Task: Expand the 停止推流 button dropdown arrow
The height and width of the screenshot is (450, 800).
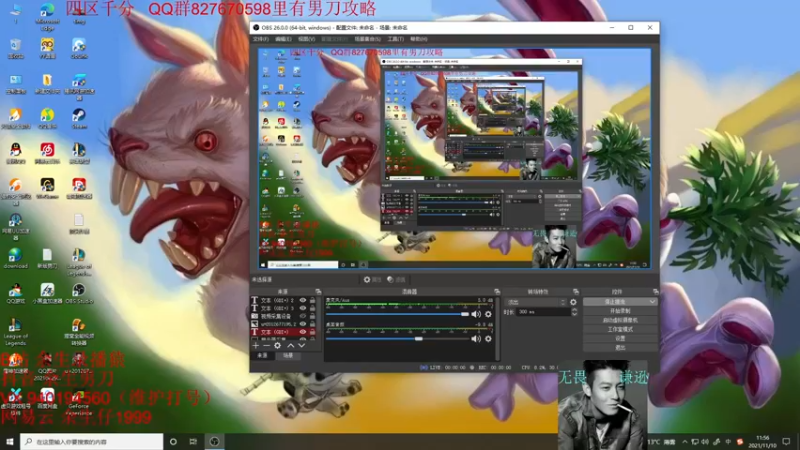Action: tap(652, 302)
